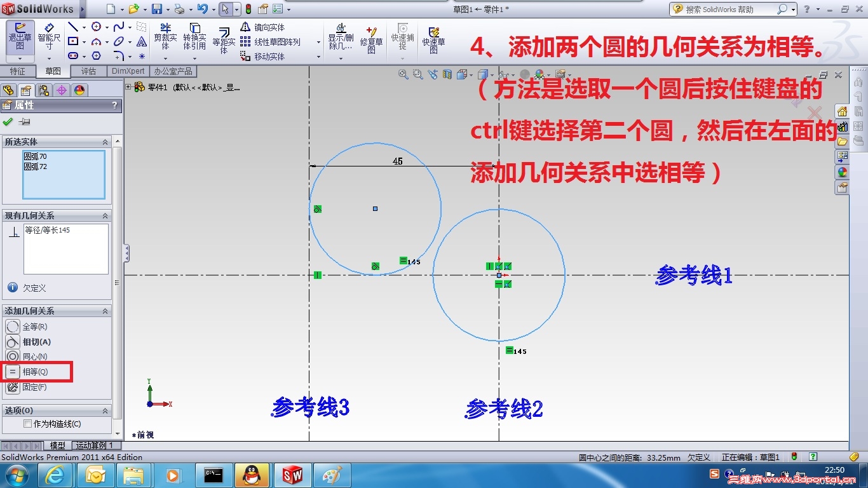Click Linear Sketch Pattern (线性草图阵列)
The width and height of the screenshot is (868, 488).
[x=270, y=42]
